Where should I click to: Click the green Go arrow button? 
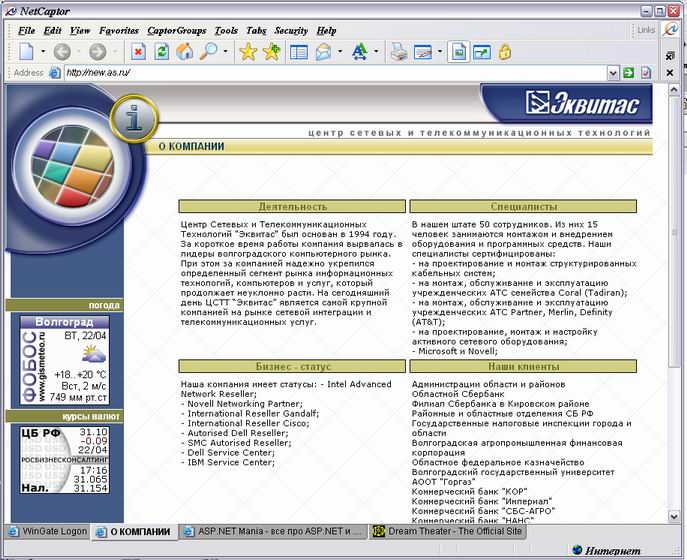click(x=629, y=73)
